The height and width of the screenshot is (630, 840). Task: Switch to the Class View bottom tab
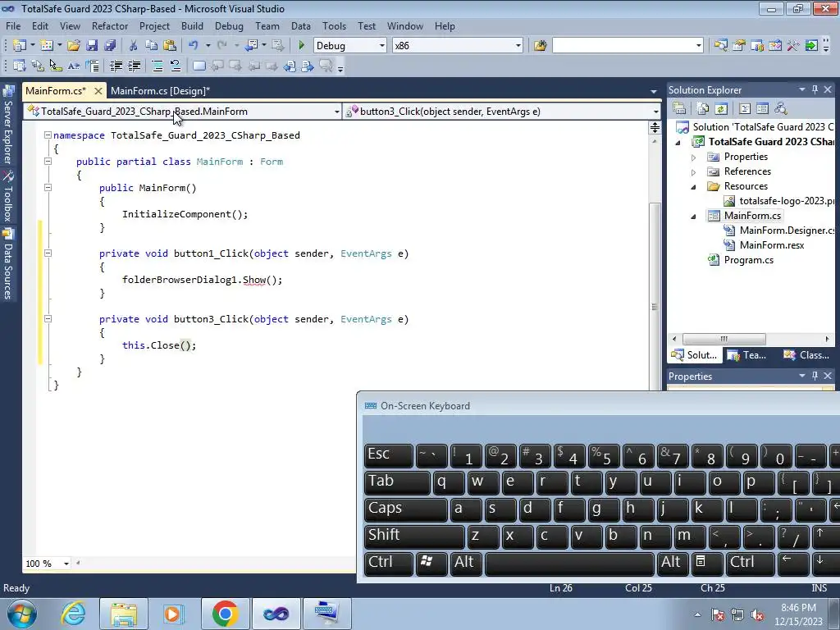(x=806, y=355)
